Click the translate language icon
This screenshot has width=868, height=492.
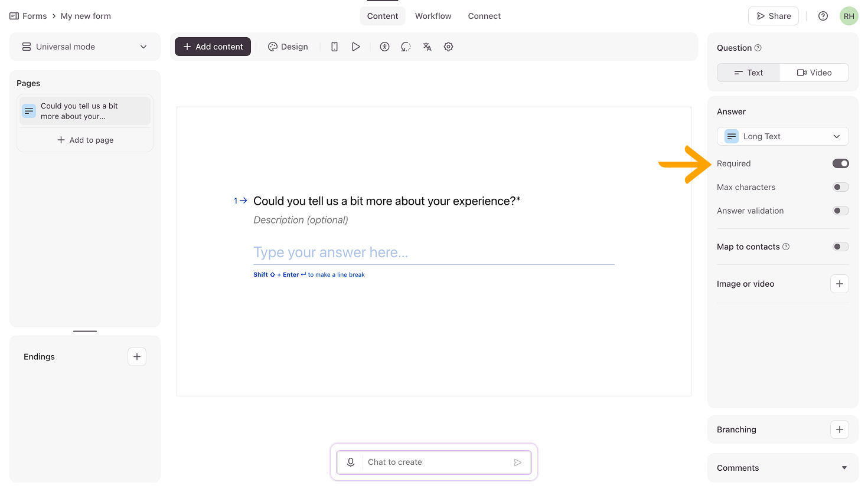click(427, 47)
